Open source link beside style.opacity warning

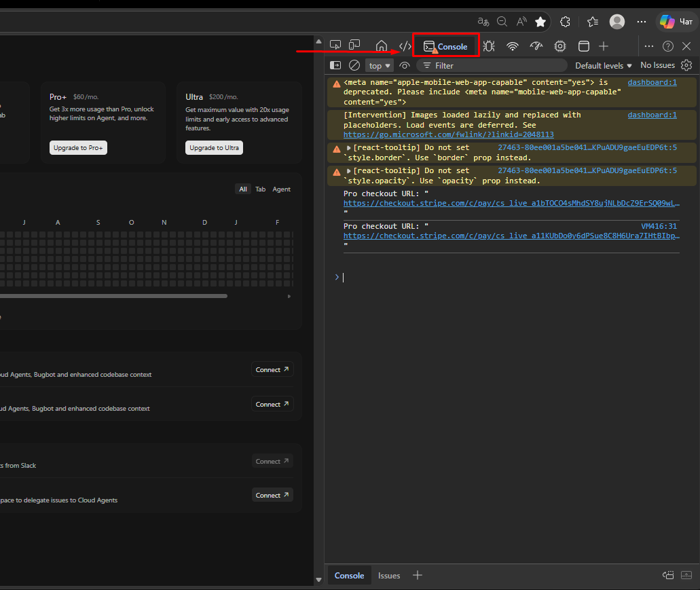click(x=587, y=170)
